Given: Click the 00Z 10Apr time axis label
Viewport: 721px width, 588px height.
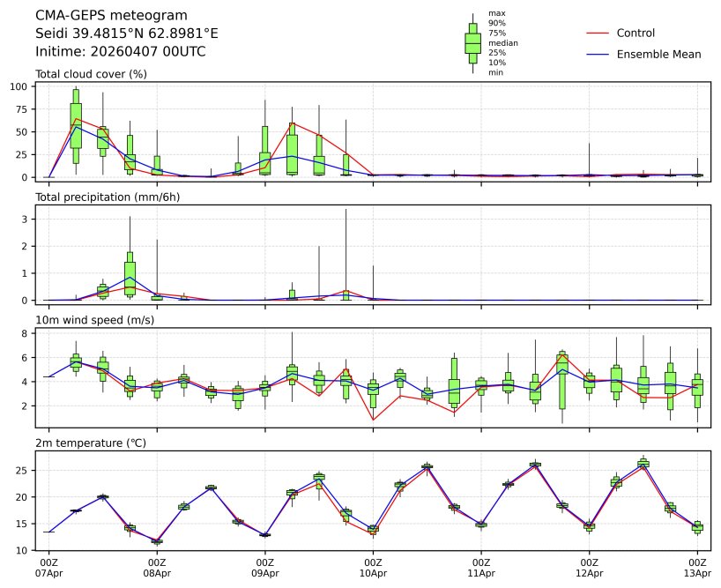Looking at the screenshot, I should click(373, 567).
